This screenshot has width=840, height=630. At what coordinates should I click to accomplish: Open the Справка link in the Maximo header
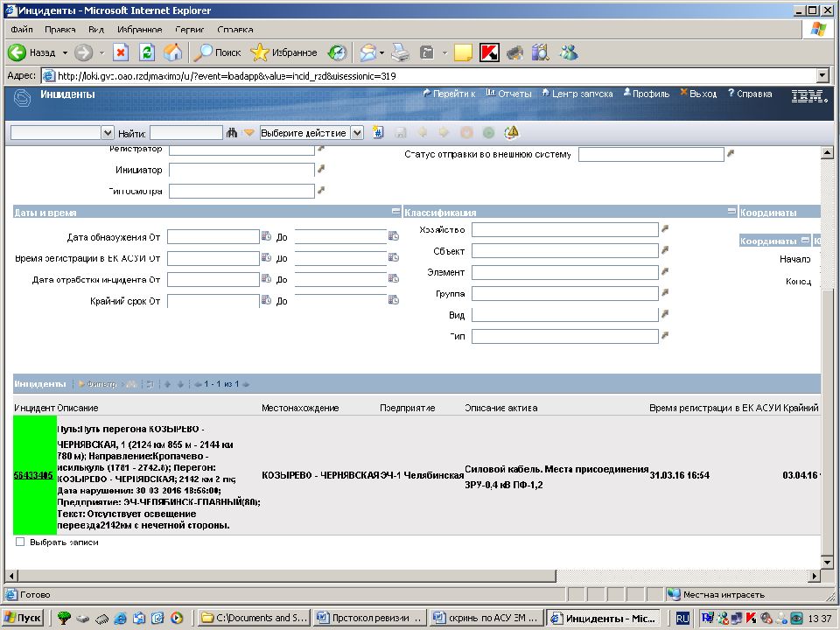(x=750, y=94)
